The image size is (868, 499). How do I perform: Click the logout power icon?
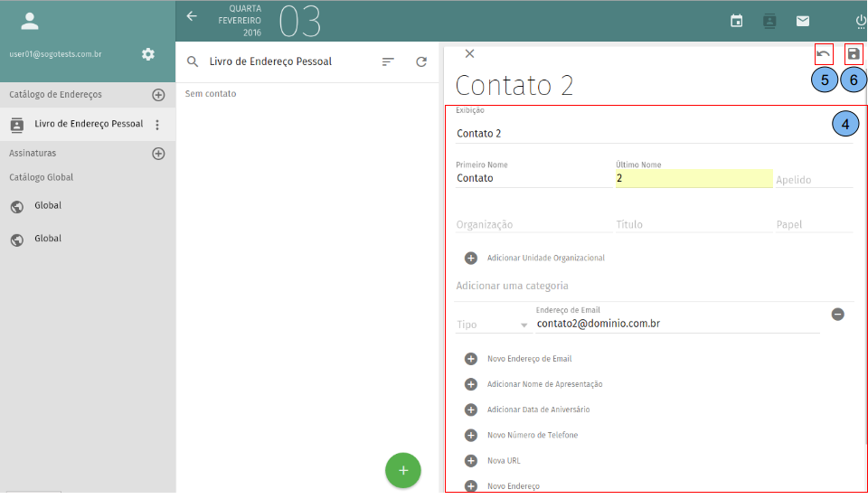pos(860,21)
